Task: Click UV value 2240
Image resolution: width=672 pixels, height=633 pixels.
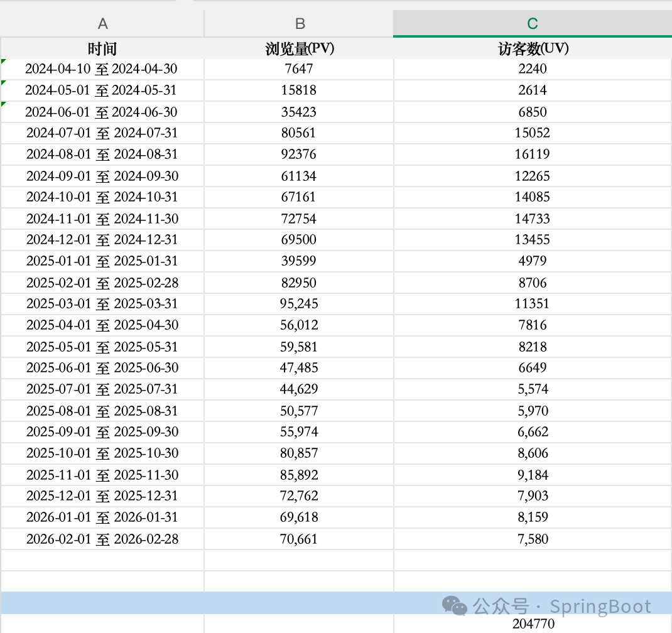Action: point(533,69)
